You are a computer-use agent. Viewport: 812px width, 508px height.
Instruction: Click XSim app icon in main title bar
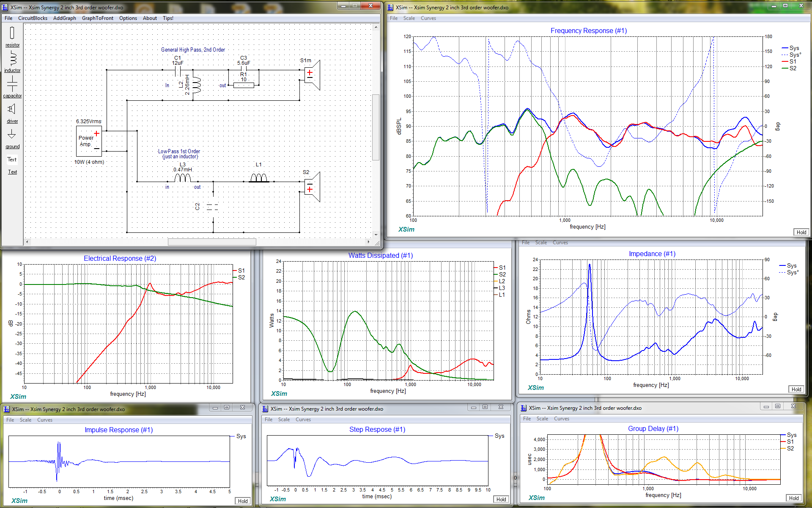tap(5, 7)
